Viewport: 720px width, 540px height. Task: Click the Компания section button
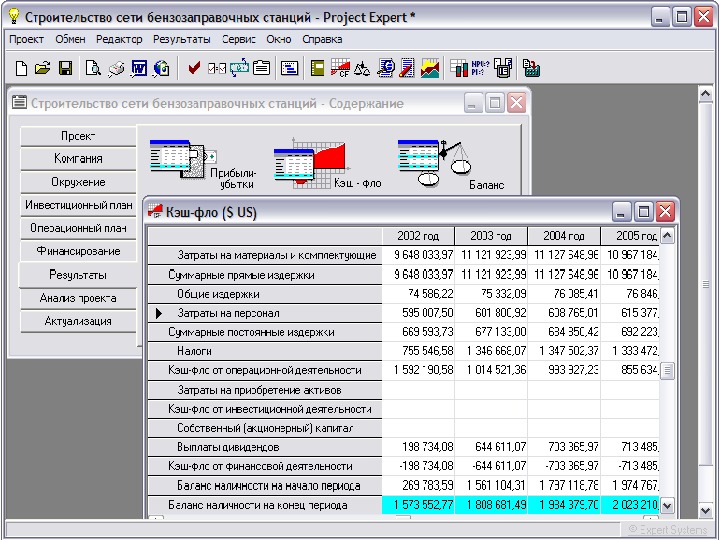click(x=78, y=158)
